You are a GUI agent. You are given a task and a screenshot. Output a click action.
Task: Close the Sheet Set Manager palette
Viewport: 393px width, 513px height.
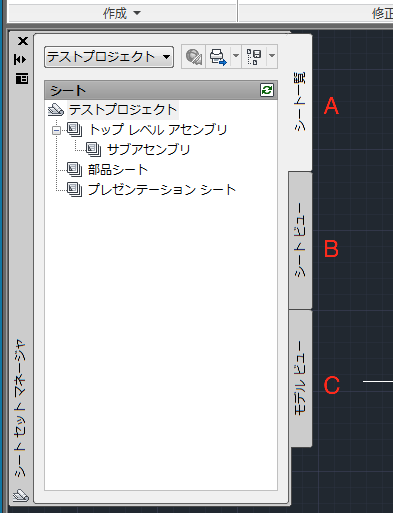point(23,41)
